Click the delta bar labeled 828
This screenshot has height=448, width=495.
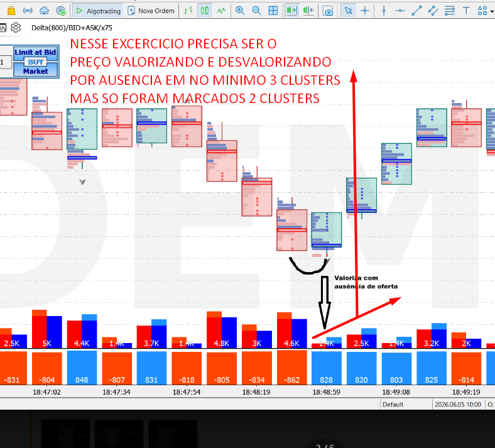pos(327,368)
